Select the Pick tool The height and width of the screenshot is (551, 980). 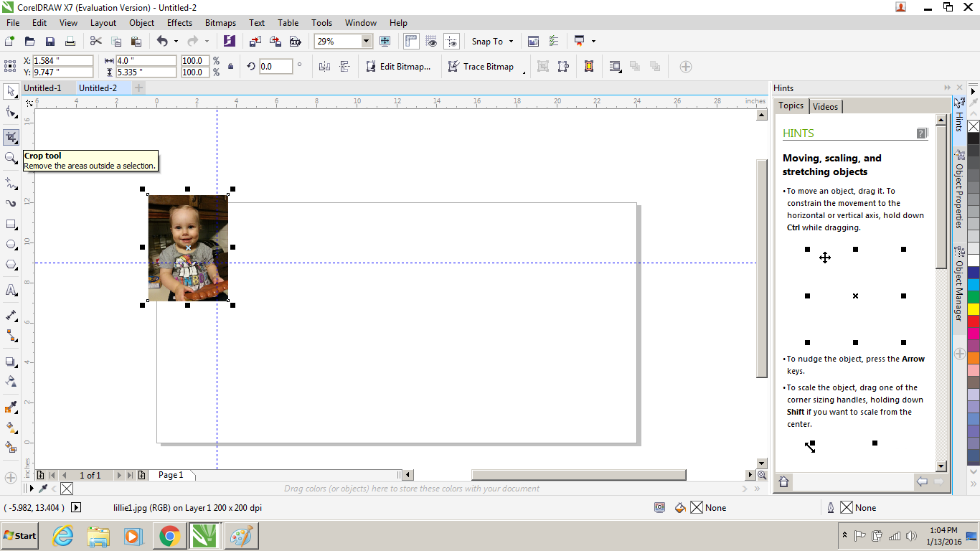tap(11, 91)
